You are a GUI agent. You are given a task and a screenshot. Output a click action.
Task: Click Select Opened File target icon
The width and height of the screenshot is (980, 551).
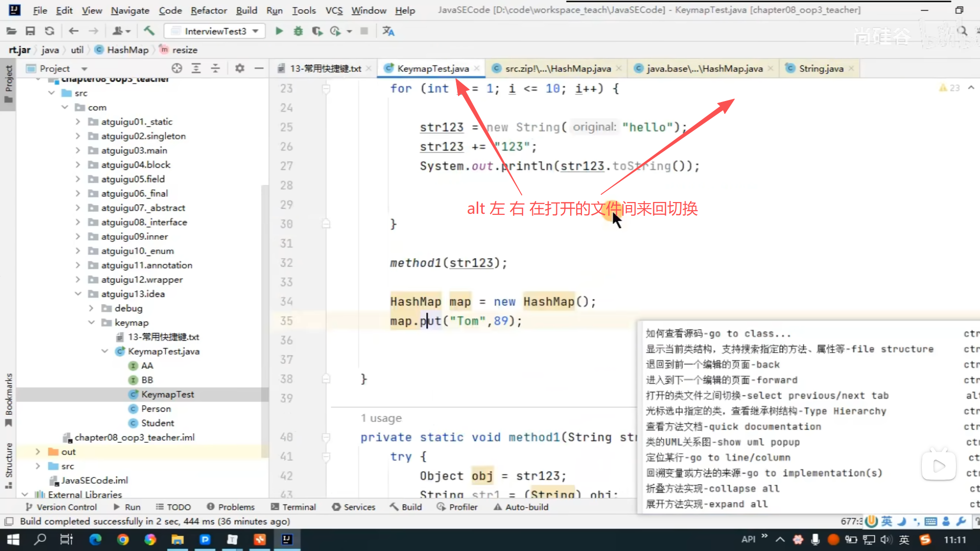click(177, 68)
